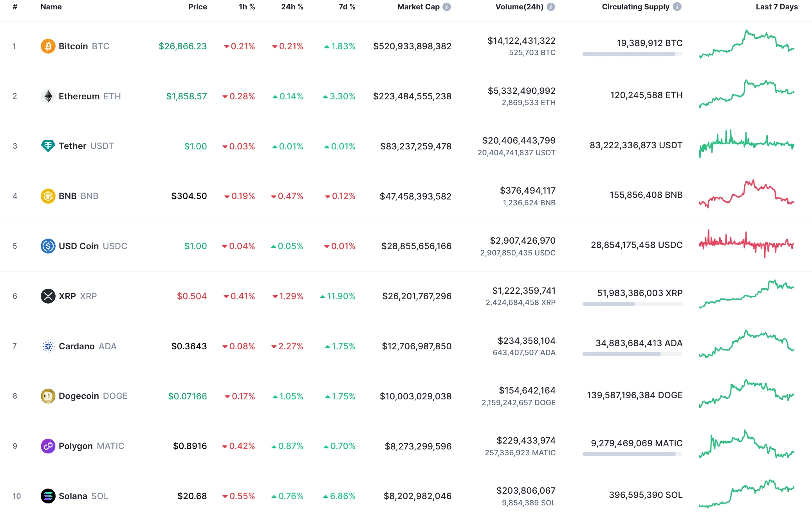Click the Cardano ADA logo
The height and width of the screenshot is (514, 812).
pos(48,346)
